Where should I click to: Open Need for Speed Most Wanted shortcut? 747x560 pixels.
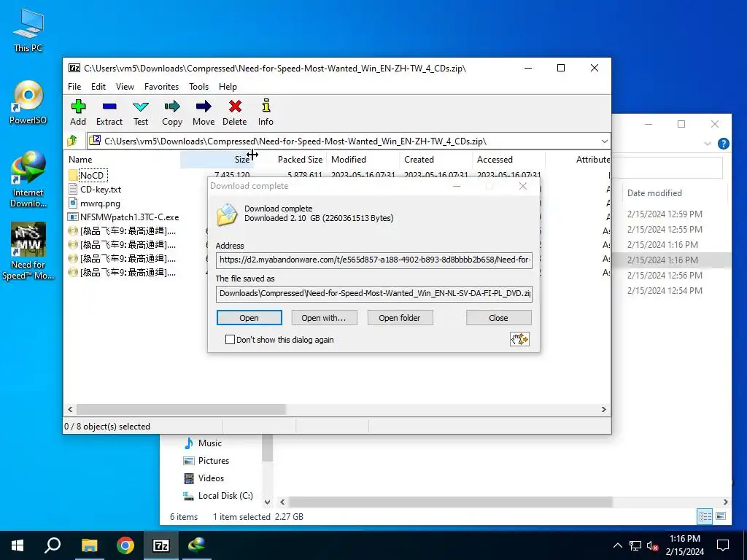(x=28, y=251)
